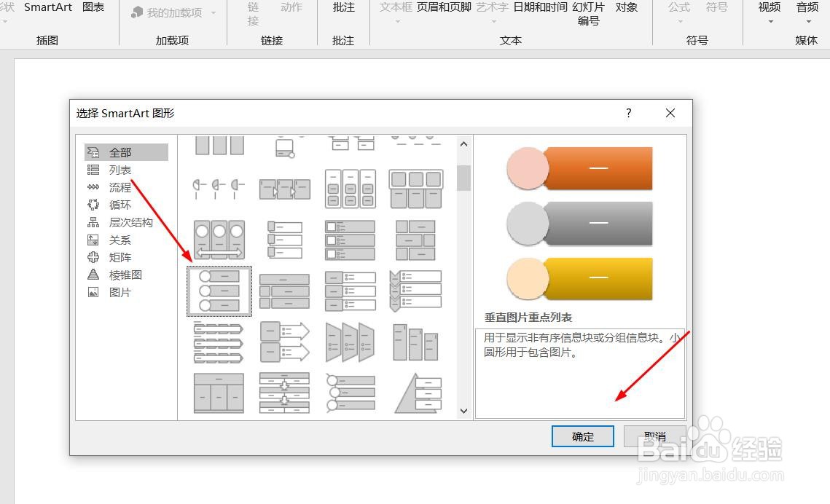The height and width of the screenshot is (504, 830).
Task: Insert 日期和时间 into the slide
Action: click(x=541, y=7)
